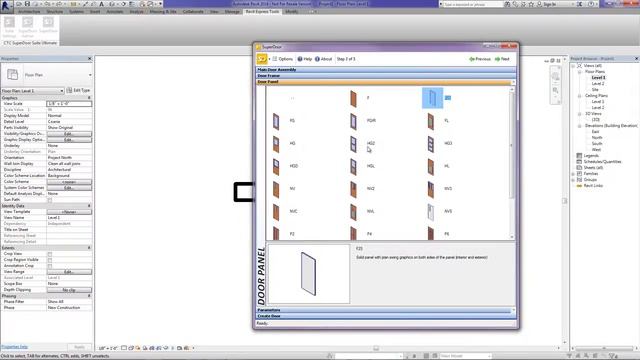The height and width of the screenshot is (360, 640).
Task: Collapse the Views (all) tree node
Action: [573, 66]
